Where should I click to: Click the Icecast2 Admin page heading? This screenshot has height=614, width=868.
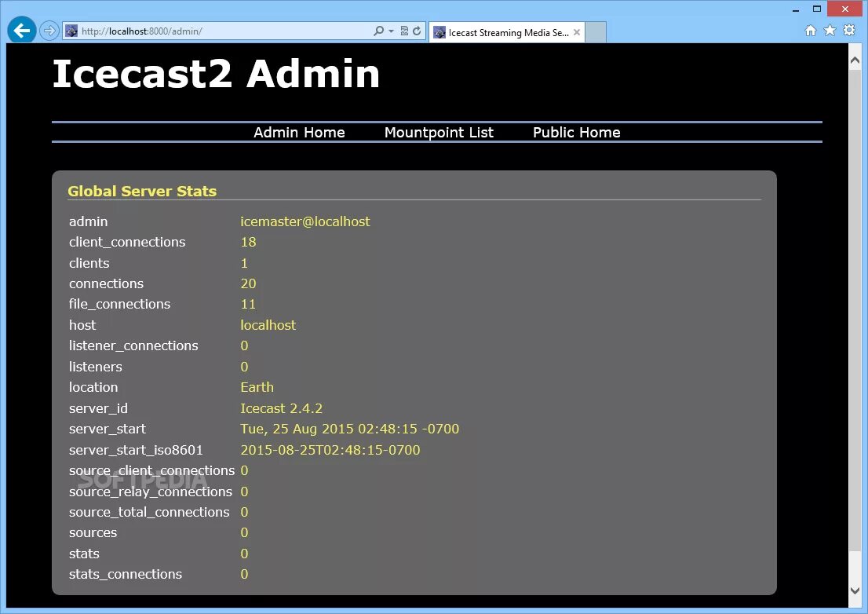[x=216, y=74]
